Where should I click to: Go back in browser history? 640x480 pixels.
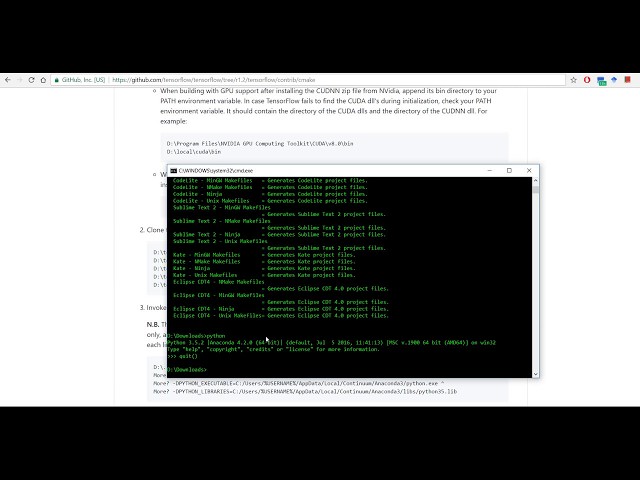click(x=8, y=80)
